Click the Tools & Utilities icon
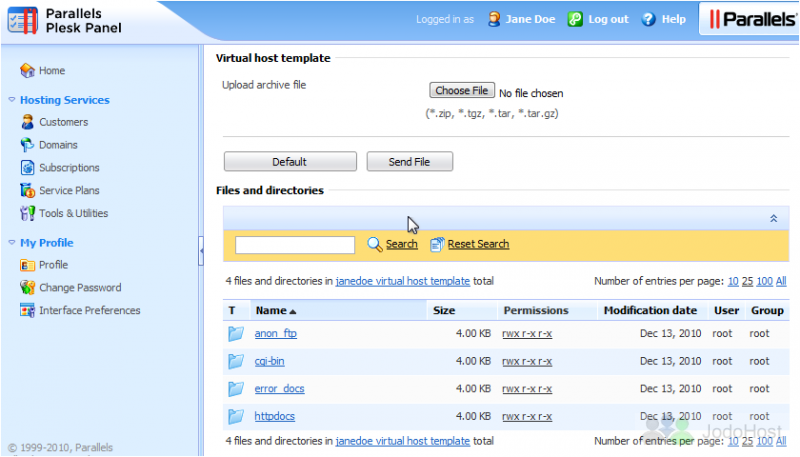 coord(28,213)
